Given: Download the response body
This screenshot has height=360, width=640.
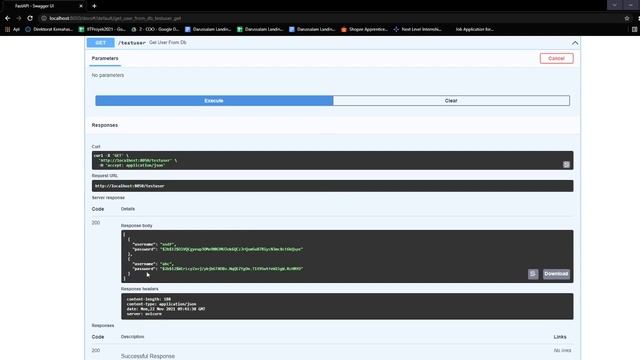Looking at the screenshot, I should pyautogui.click(x=556, y=274).
